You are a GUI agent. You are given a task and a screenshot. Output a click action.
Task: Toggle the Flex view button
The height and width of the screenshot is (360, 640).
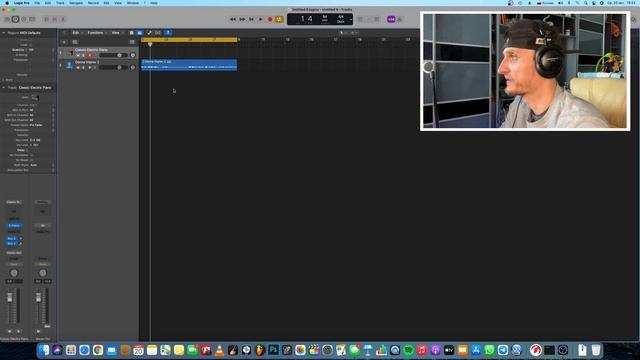pyautogui.click(x=158, y=33)
